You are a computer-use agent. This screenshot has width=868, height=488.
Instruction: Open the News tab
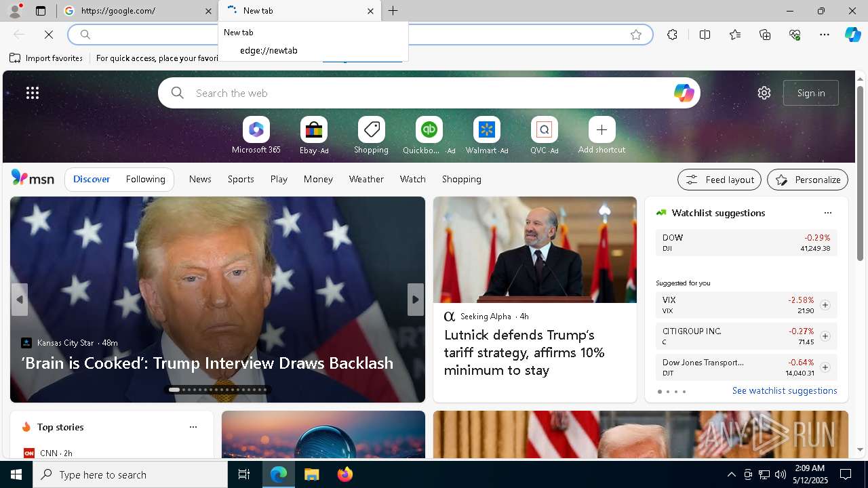[200, 180]
